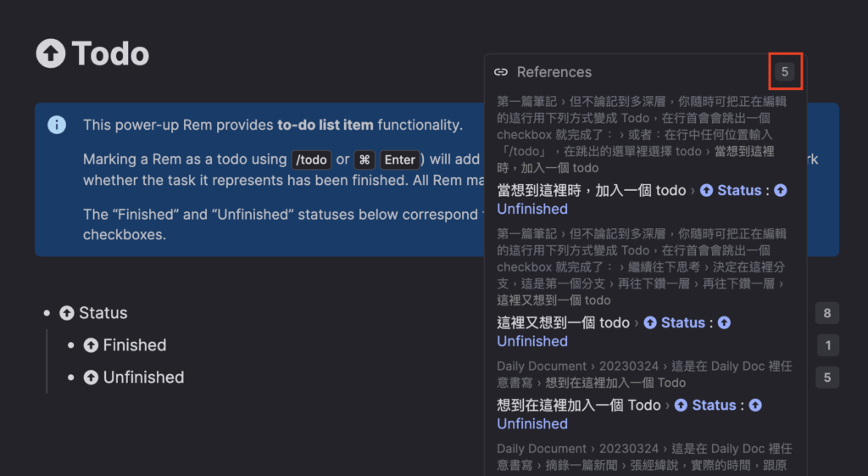Open the reference count badge showing 8
Viewport: 868px width, 476px height.
(827, 313)
